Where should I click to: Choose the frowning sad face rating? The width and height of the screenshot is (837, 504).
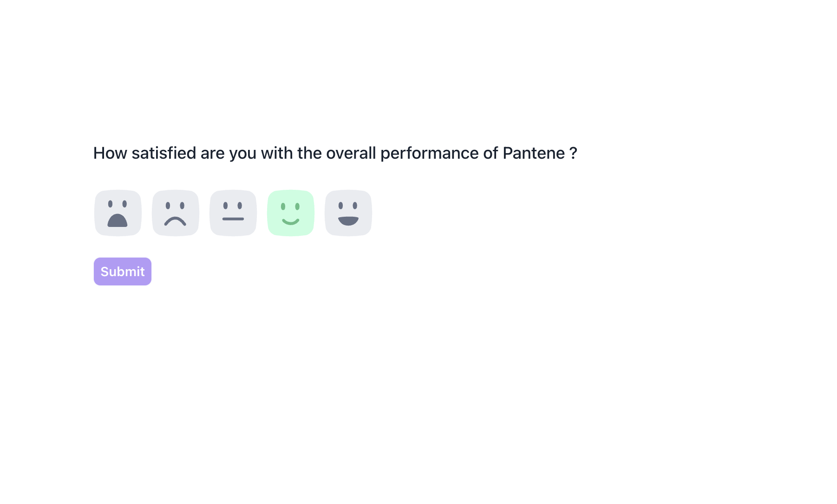[176, 213]
